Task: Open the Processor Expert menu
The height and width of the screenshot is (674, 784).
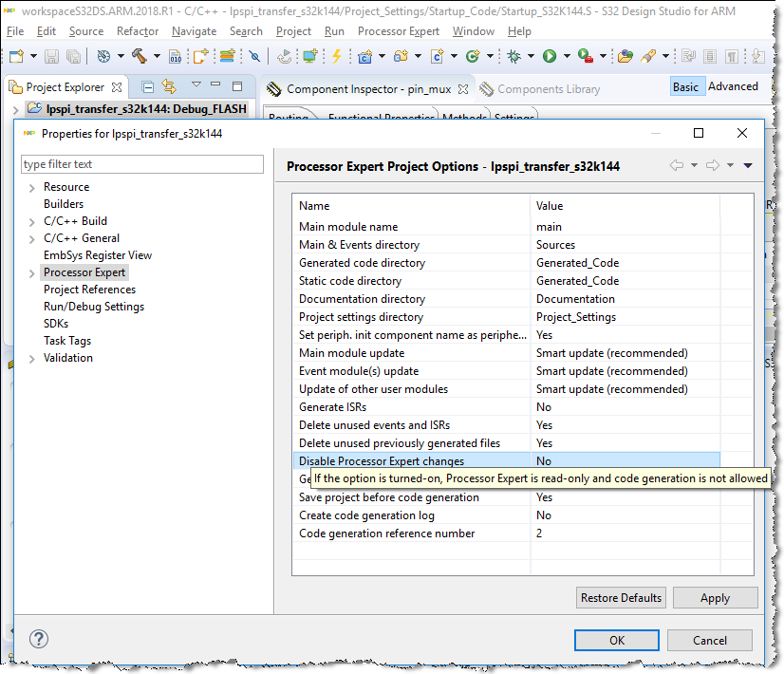Action: (x=399, y=30)
